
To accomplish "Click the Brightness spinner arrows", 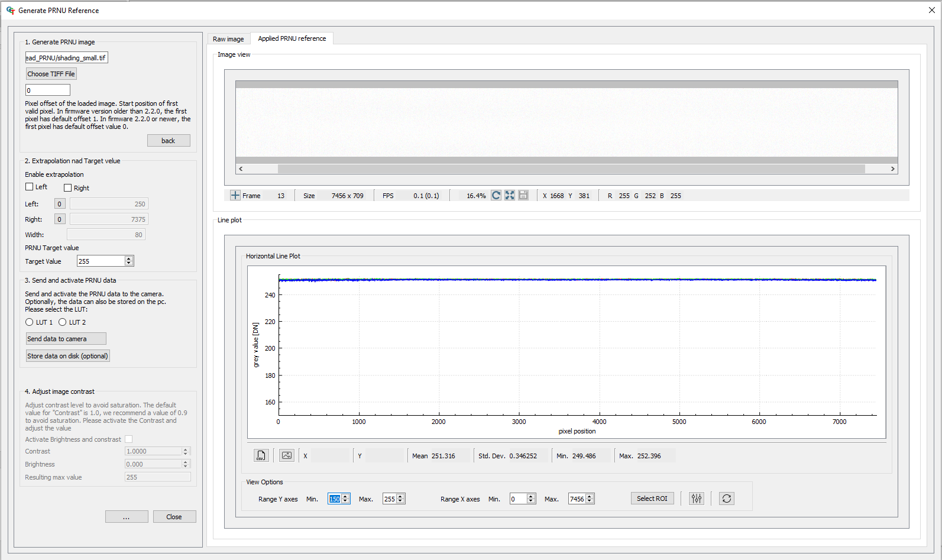I will pyautogui.click(x=186, y=464).
